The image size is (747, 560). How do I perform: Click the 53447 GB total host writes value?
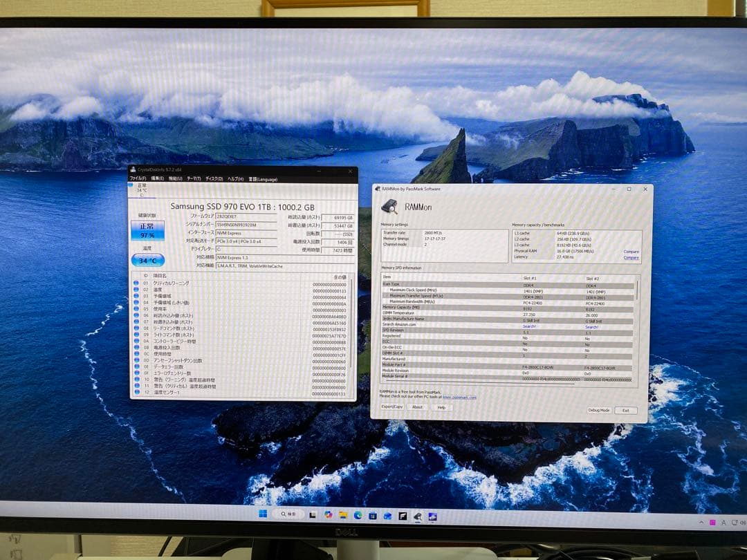coord(338,225)
